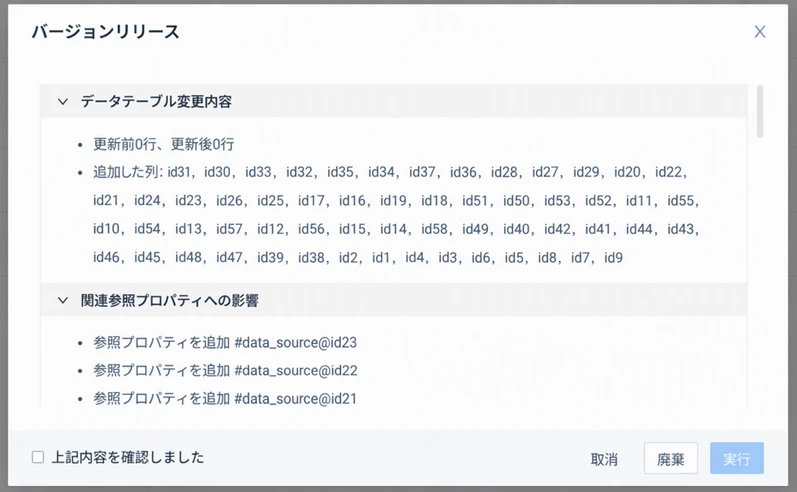The height and width of the screenshot is (492, 797).
Task: Click the dialog's vertical scrollbar thumb
Action: 760,112
